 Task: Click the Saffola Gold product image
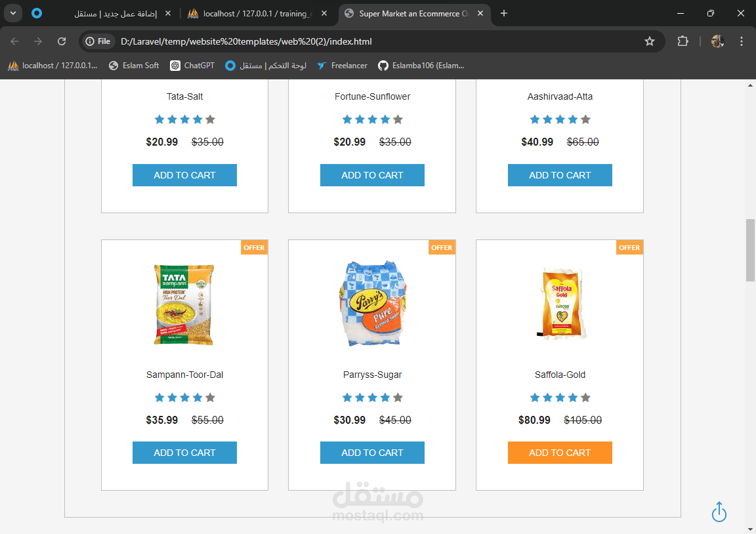pos(561,304)
